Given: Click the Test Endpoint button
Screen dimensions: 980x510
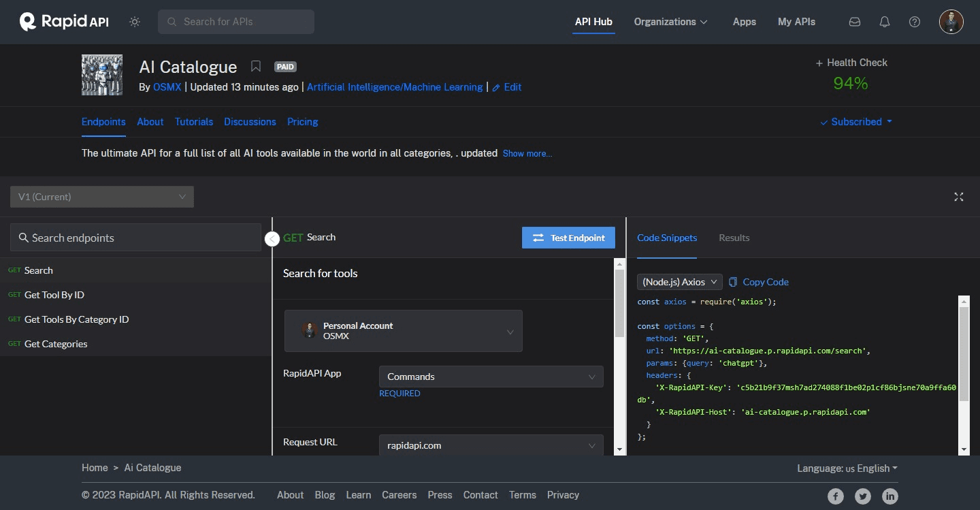Looking at the screenshot, I should tap(568, 238).
